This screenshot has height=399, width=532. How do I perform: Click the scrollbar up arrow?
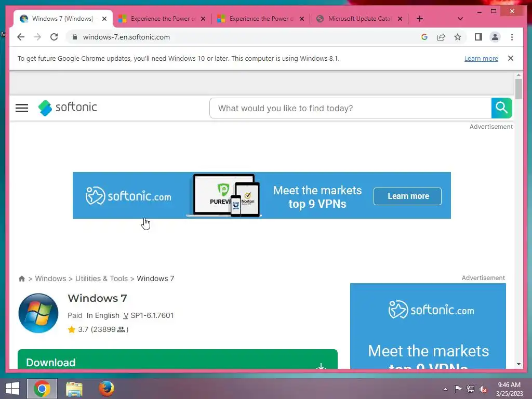click(518, 75)
